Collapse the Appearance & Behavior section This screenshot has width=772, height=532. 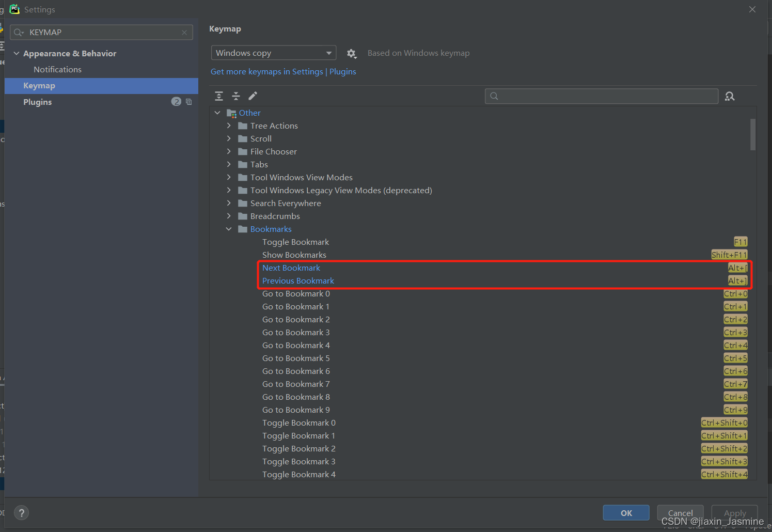pos(17,53)
